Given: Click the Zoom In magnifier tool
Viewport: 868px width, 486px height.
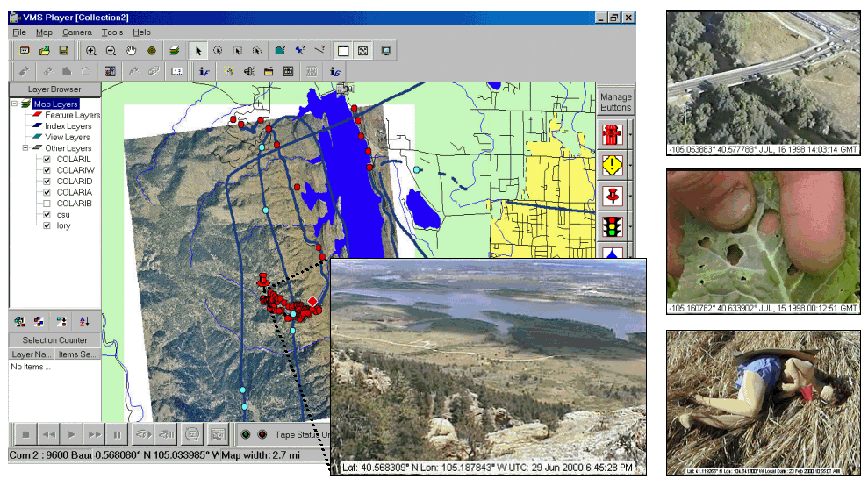Looking at the screenshot, I should 91,51.
